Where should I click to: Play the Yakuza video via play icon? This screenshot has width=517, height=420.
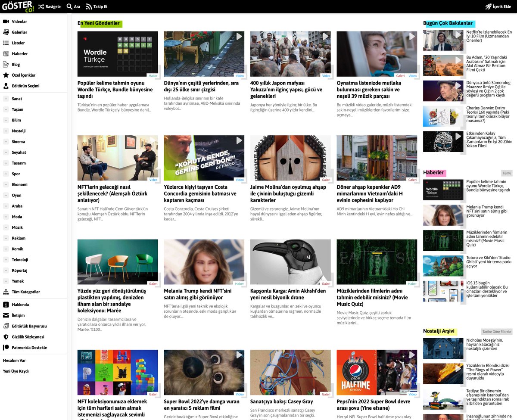pyautogui.click(x=325, y=37)
